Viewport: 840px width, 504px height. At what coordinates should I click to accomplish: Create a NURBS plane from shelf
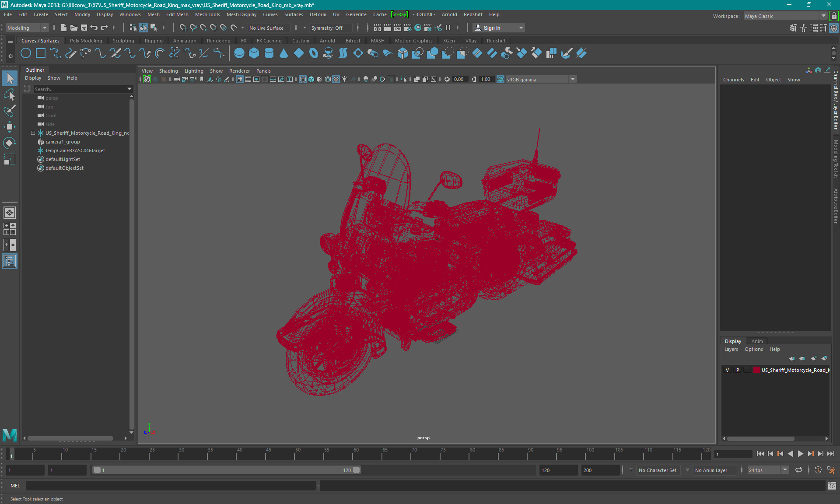pyautogui.click(x=299, y=53)
